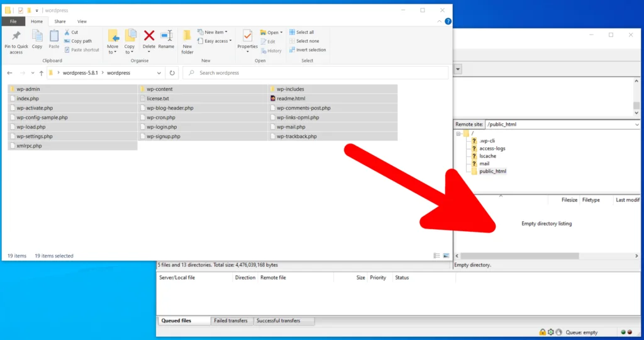Viewport: 644px width, 340px height.
Task: Open Remote site path dropdown
Action: (636, 124)
